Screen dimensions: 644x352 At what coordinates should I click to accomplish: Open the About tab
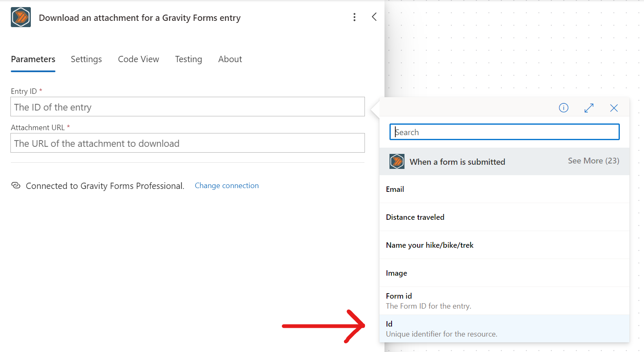click(230, 59)
